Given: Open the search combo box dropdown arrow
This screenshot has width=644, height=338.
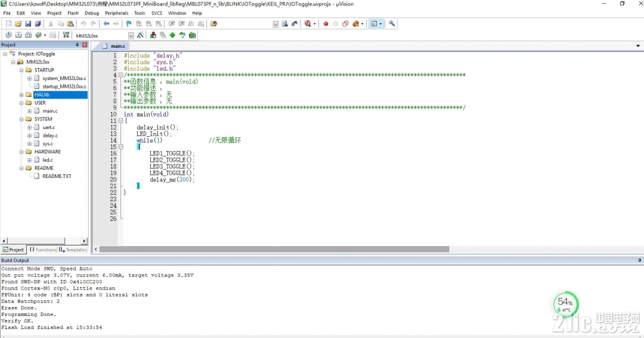Looking at the screenshot, I should [275, 24].
